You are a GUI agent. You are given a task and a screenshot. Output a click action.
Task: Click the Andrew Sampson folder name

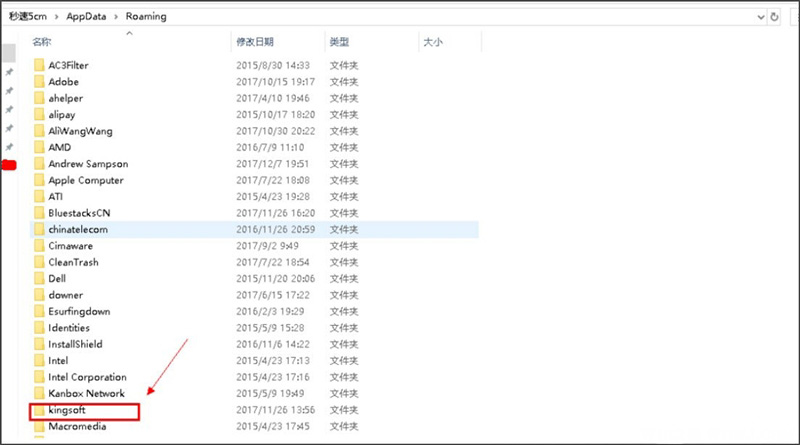[88, 164]
